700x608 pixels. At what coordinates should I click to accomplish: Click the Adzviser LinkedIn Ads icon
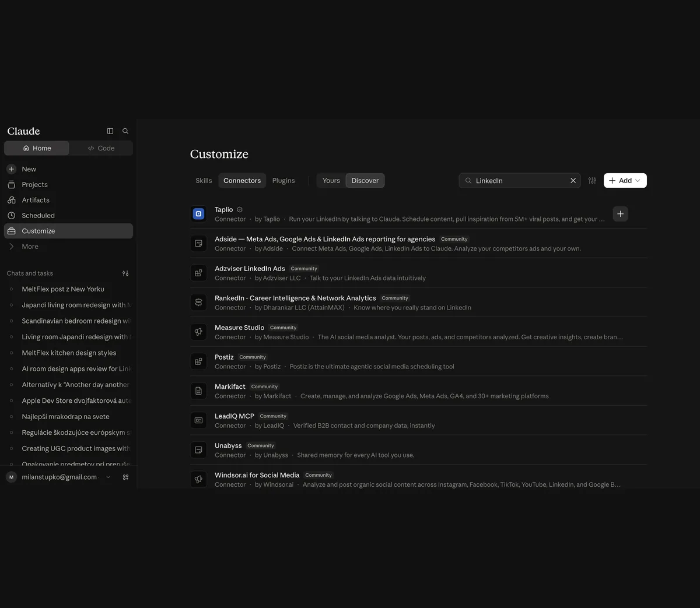click(198, 273)
